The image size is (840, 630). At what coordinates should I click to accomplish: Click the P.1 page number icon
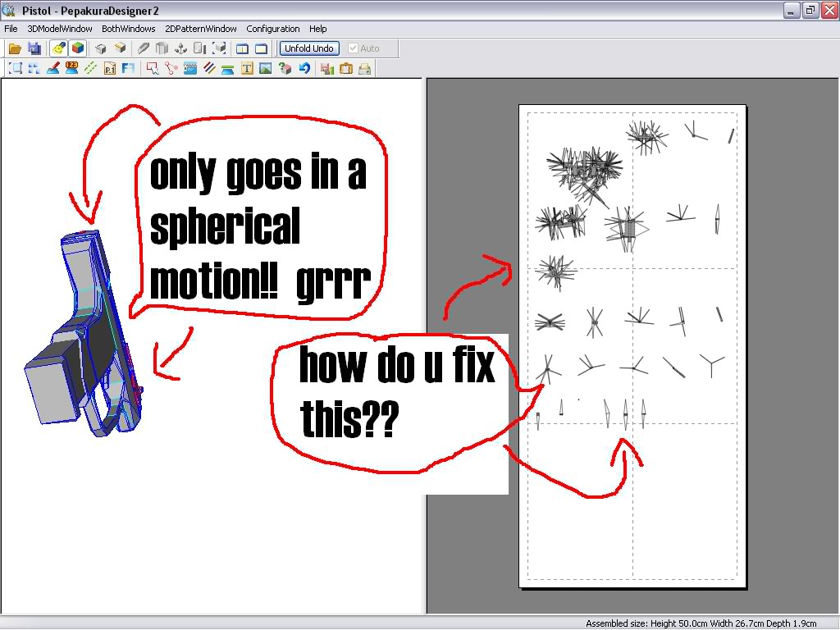pos(110,69)
